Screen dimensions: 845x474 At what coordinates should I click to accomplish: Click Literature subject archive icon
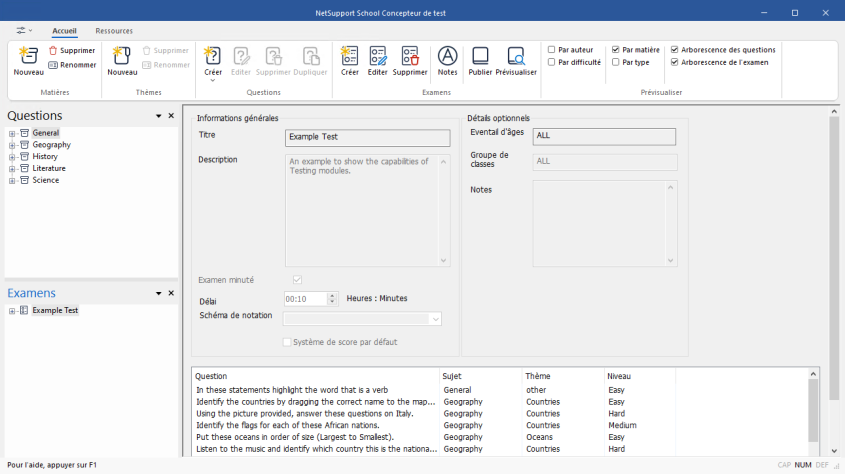pyautogui.click(x=24, y=168)
